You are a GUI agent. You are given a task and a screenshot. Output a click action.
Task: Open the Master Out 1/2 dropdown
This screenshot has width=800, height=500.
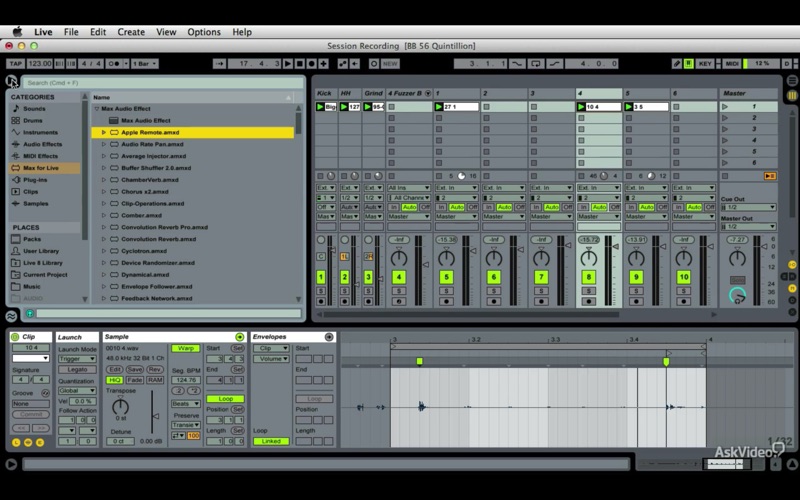[748, 227]
